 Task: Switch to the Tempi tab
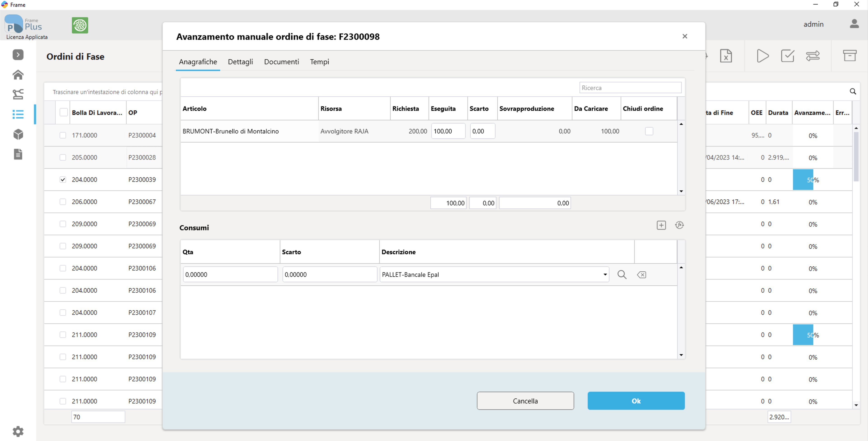tap(319, 62)
